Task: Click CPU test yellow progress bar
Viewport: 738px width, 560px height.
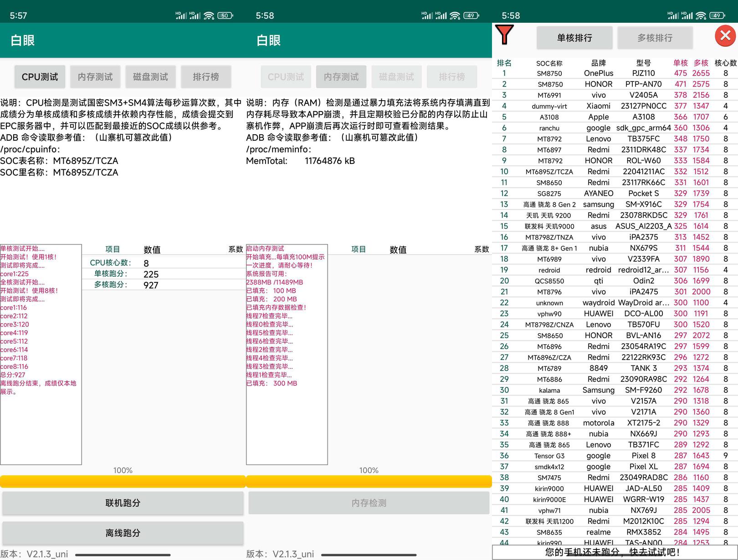Action: pos(123,482)
